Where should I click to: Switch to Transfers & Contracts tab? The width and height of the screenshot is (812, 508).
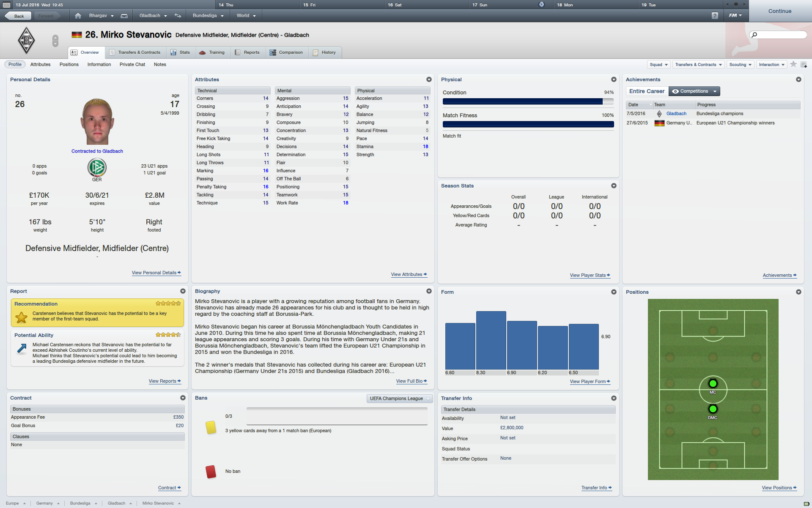click(135, 52)
